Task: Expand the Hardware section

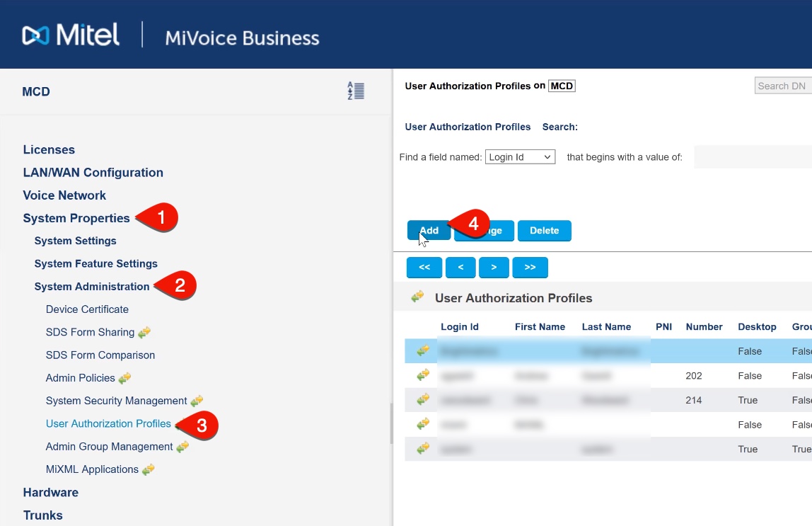Action: [x=50, y=492]
